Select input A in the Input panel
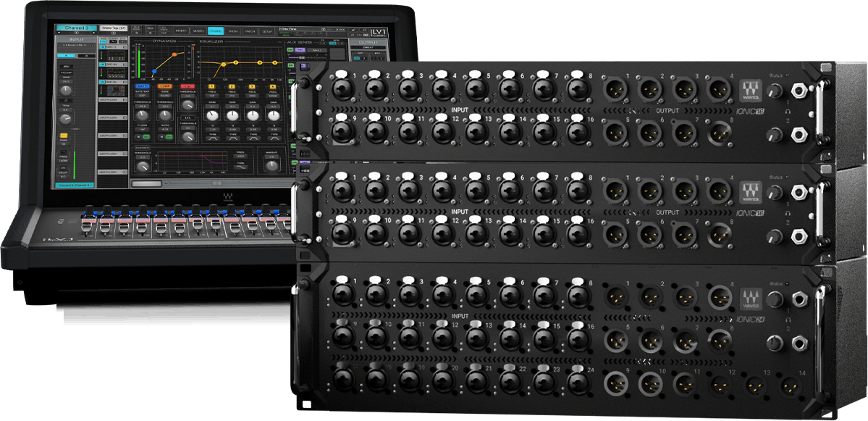Viewport: 868px width, 421px height. point(66,56)
